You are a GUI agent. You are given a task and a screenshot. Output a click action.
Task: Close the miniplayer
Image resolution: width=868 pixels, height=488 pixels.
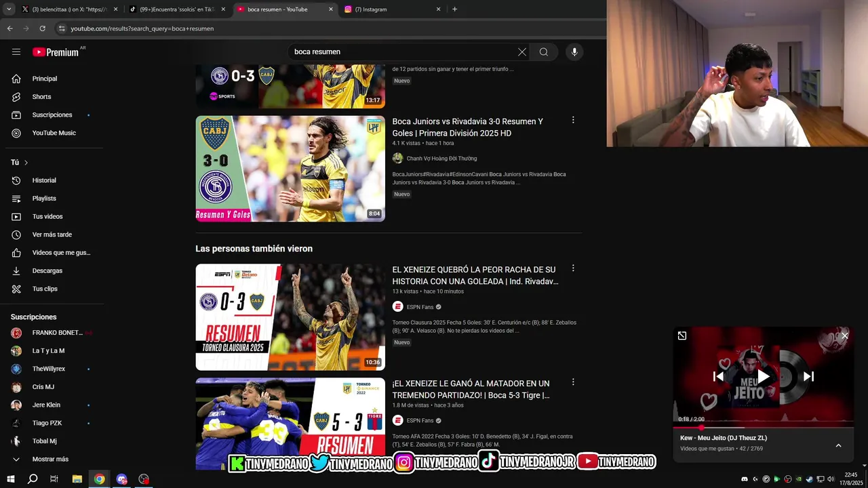tap(845, 335)
